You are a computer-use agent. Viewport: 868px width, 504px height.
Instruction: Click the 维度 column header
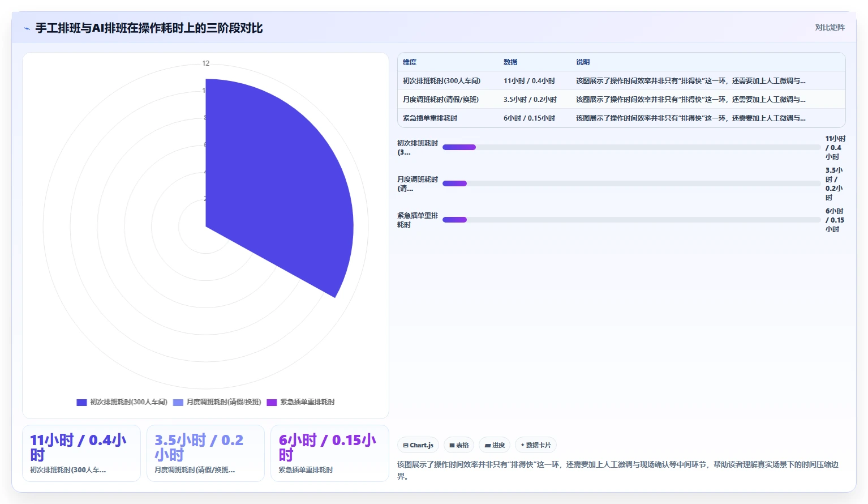410,62
